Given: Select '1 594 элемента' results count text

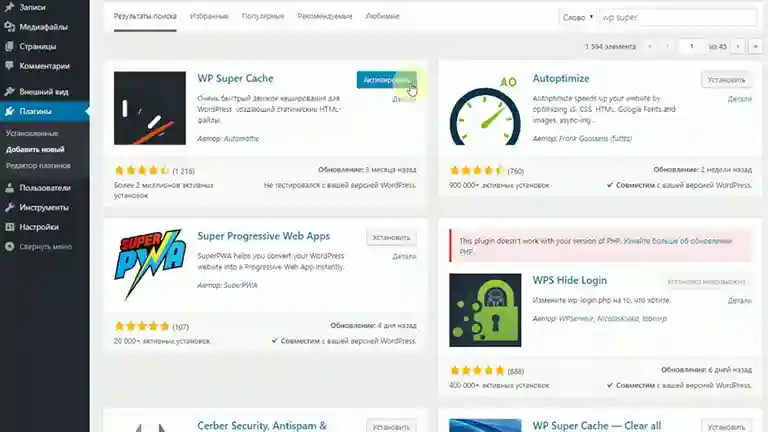Looking at the screenshot, I should [x=610, y=47].
